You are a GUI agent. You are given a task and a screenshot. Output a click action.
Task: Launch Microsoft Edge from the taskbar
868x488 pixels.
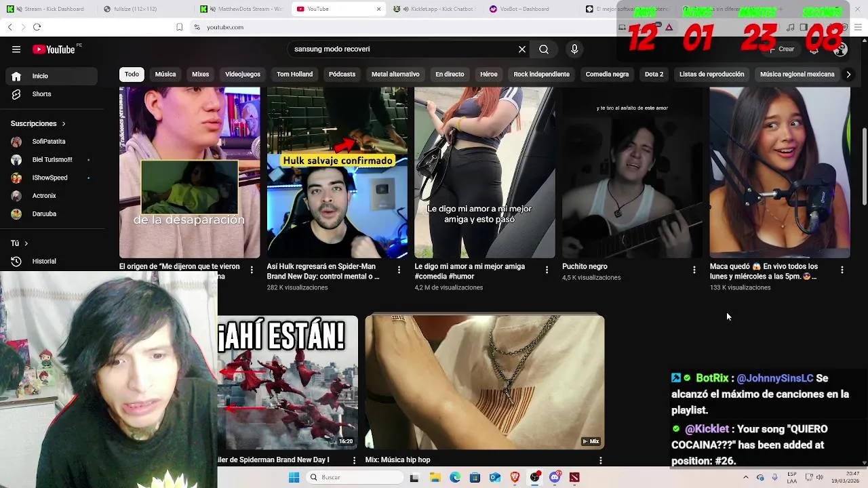click(455, 478)
